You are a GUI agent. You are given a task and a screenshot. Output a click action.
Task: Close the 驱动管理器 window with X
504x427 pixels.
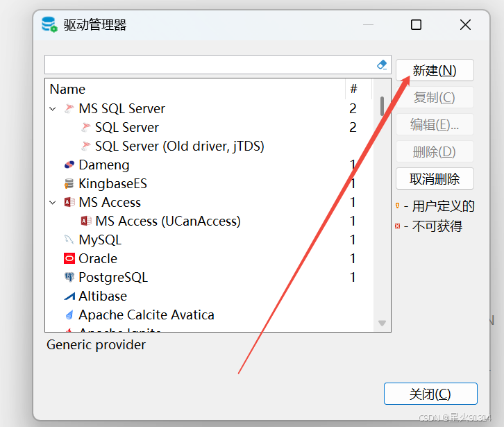[x=465, y=25]
